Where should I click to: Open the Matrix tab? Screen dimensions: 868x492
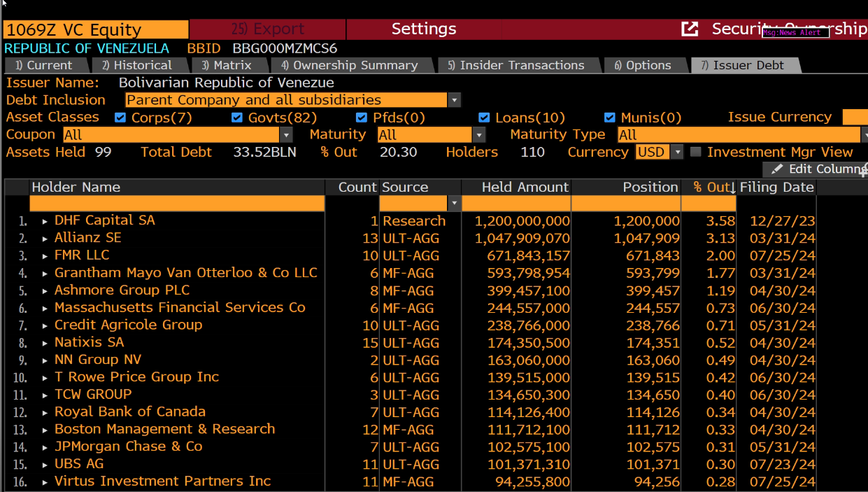229,65
